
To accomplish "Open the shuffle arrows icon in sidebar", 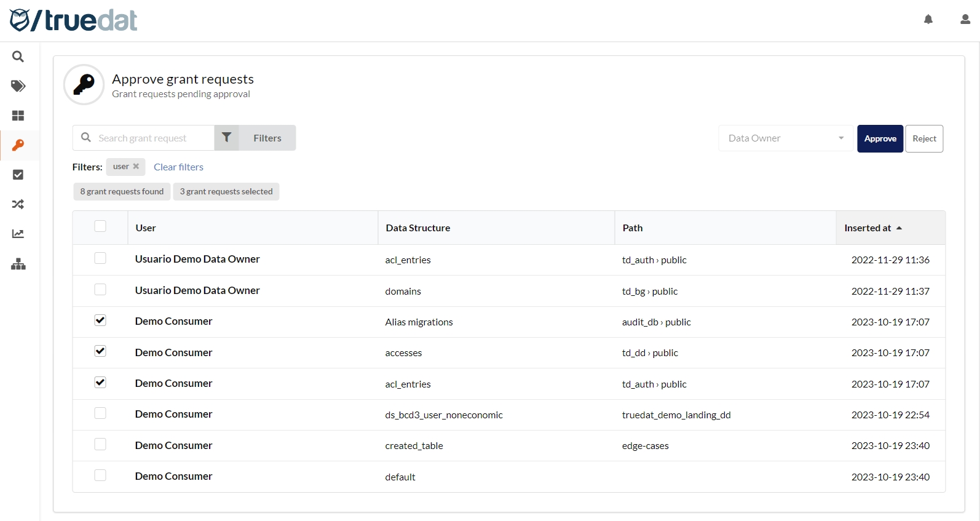I will (18, 204).
